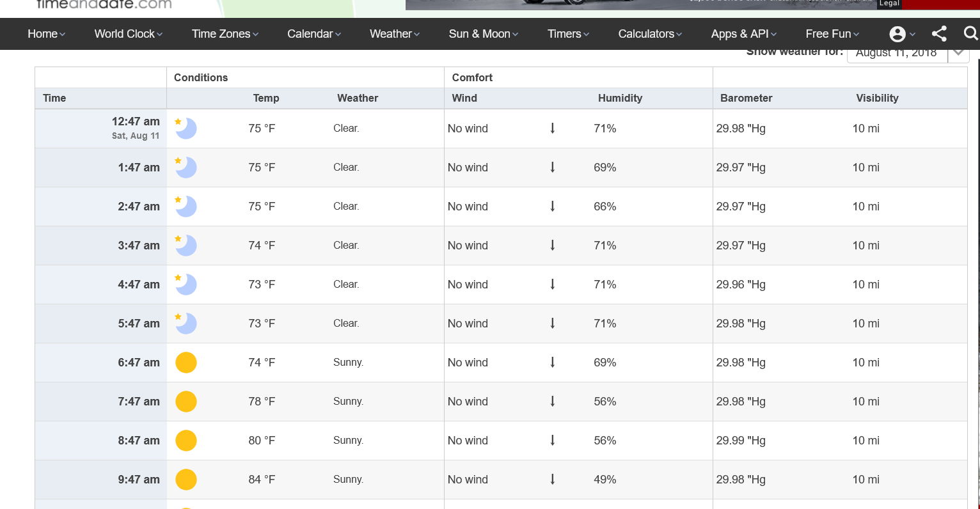Screen dimensions: 980x509
Task: Click the moon icon for 12:47 am
Action: coord(186,129)
